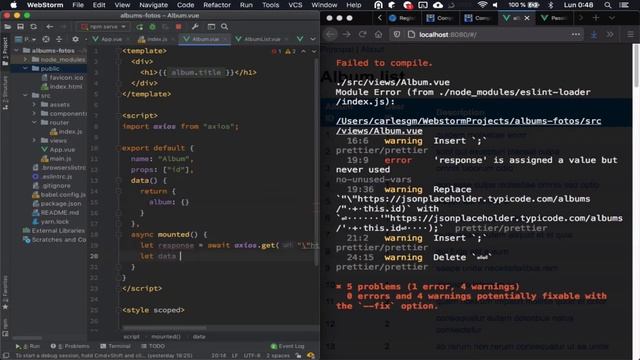This screenshot has height=360, width=640.
Task: Open the Refactor menu
Action: pyautogui.click(x=217, y=5)
